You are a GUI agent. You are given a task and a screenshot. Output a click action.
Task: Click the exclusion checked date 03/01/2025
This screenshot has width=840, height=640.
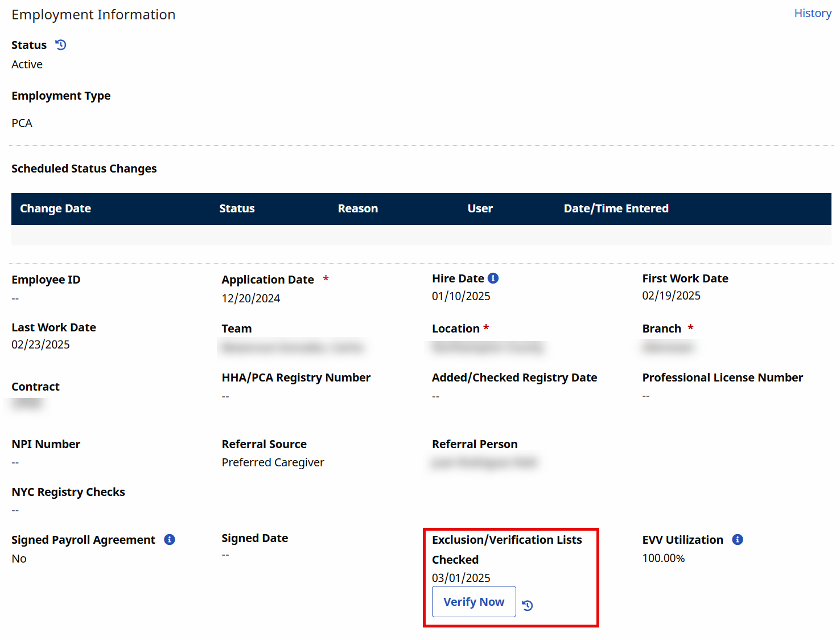click(461, 578)
